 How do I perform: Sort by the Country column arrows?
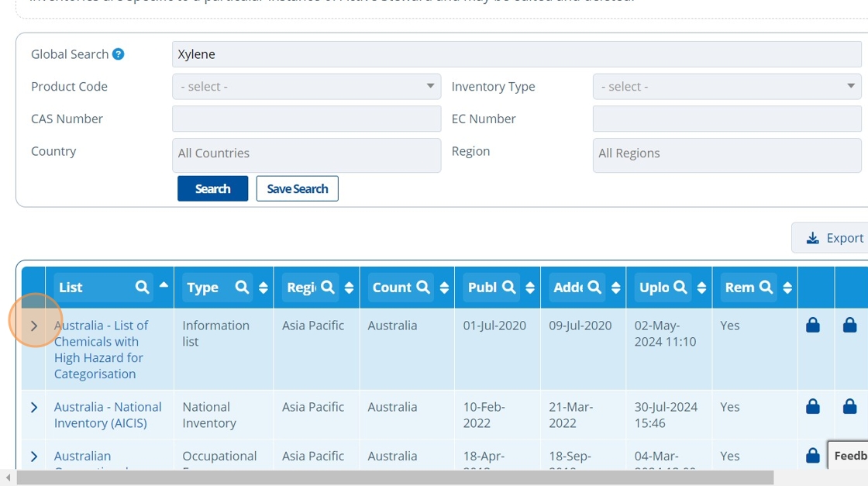point(444,288)
